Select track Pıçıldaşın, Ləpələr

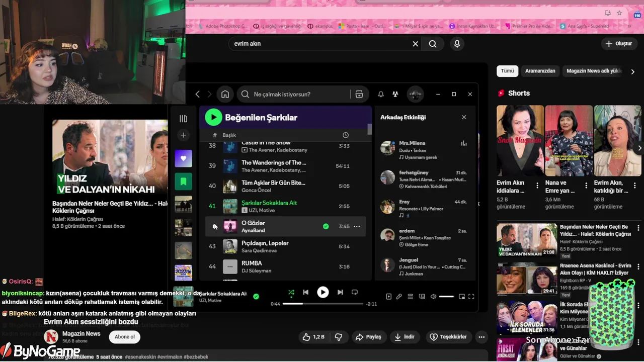click(285, 246)
